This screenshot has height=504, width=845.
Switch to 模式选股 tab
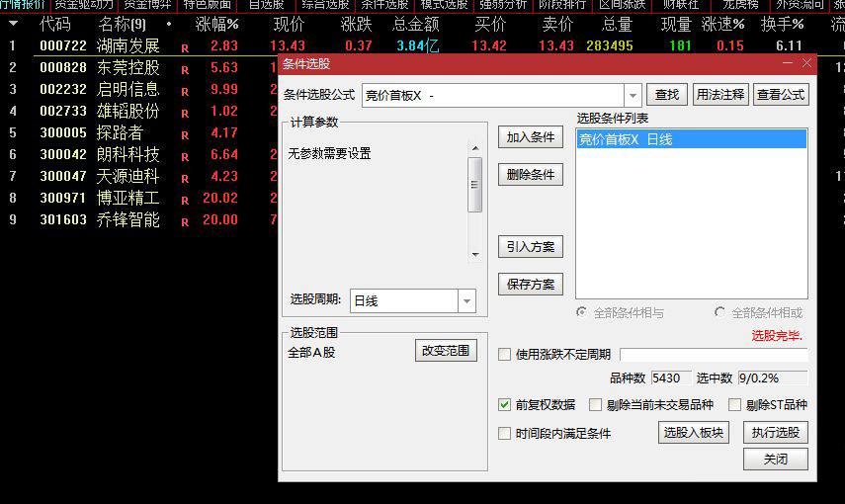point(444,5)
